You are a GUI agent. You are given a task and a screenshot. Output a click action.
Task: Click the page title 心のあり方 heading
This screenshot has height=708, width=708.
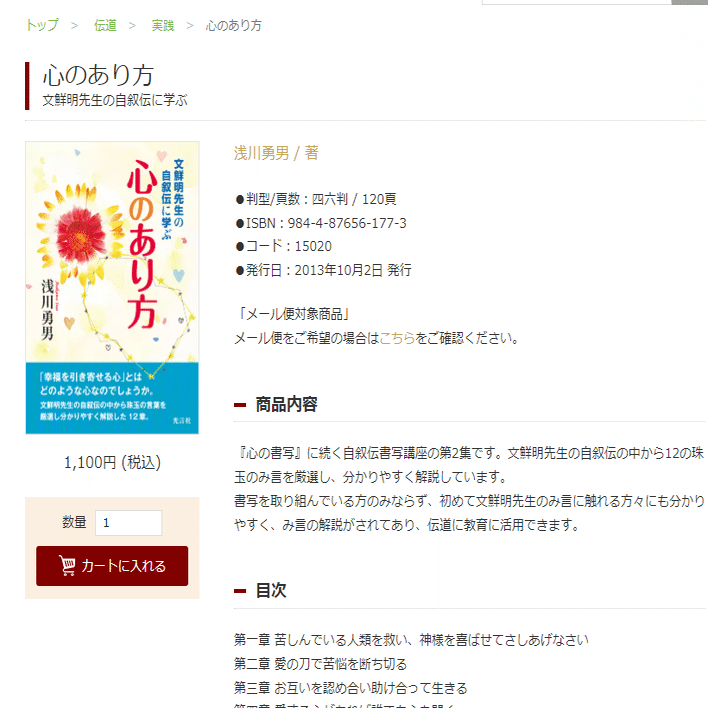(98, 75)
